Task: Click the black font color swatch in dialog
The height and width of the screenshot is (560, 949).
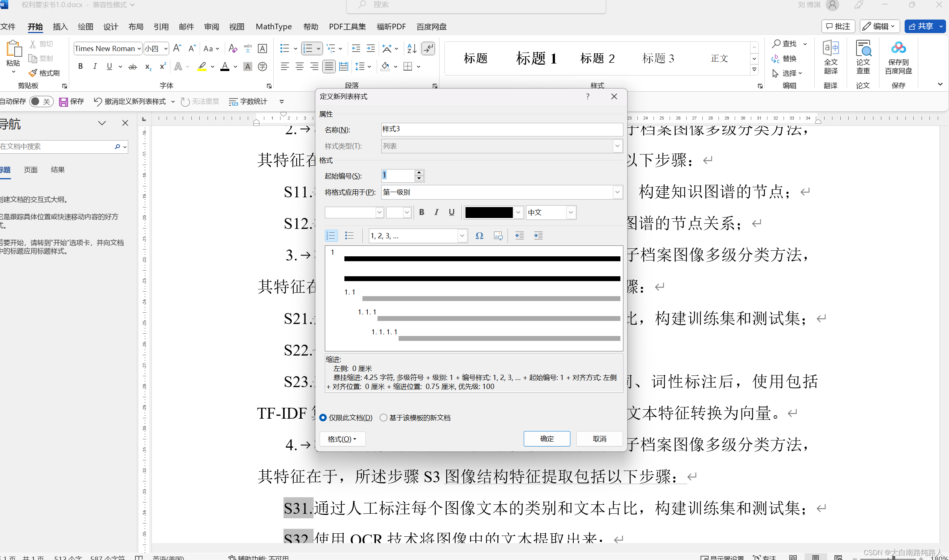Action: tap(489, 212)
